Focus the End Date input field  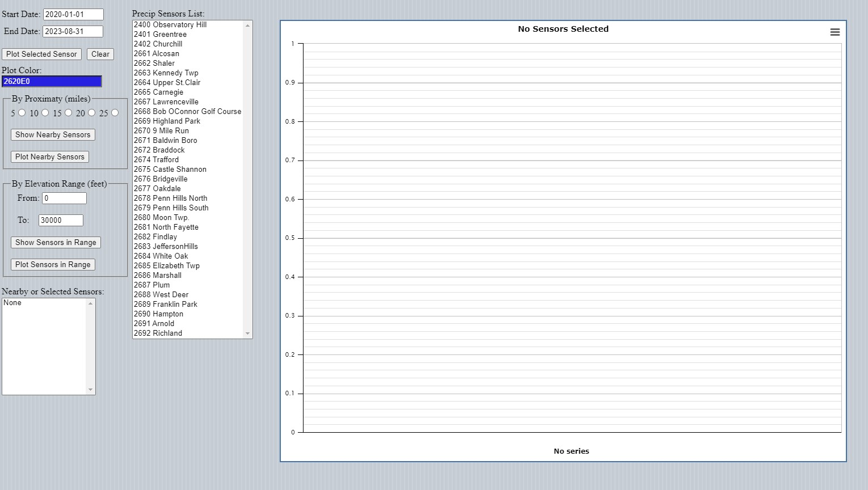tap(73, 32)
